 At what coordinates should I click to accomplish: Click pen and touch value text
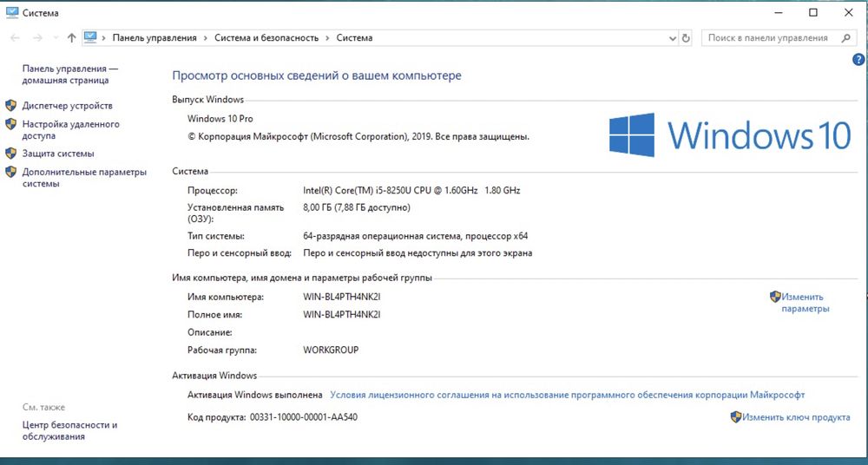tap(418, 253)
